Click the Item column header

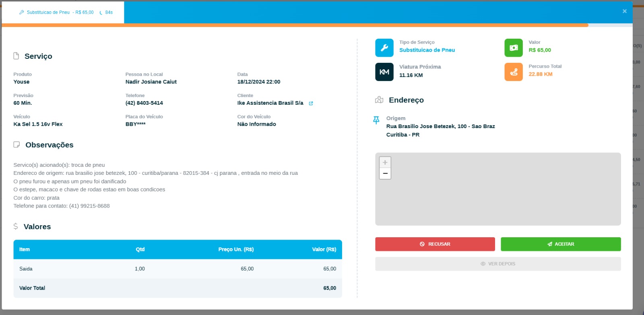tap(25, 249)
